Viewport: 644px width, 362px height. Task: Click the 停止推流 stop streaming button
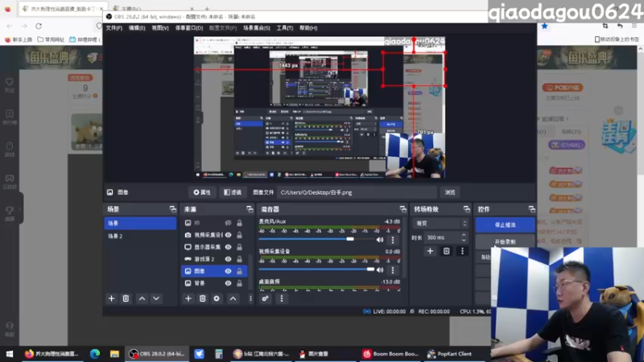tap(506, 225)
